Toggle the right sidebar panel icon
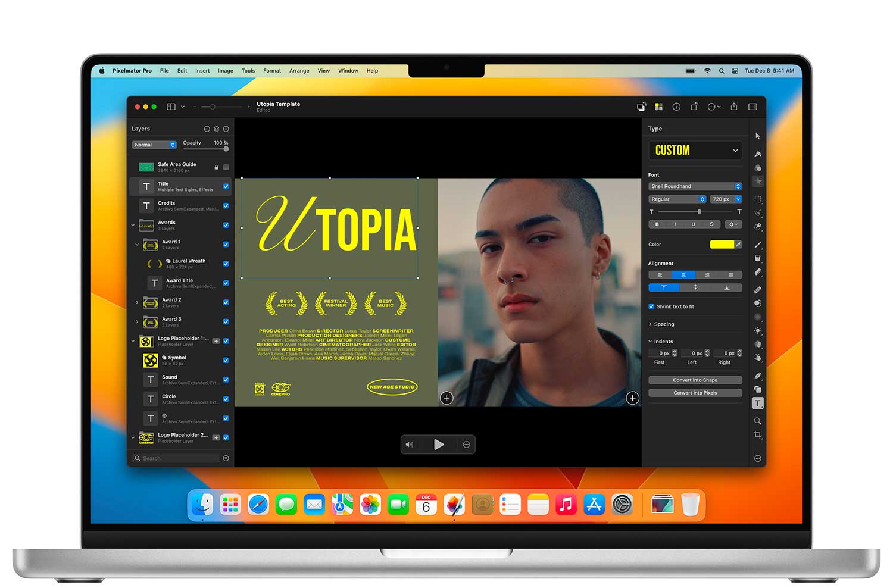The height and width of the screenshot is (588, 893). point(753,107)
